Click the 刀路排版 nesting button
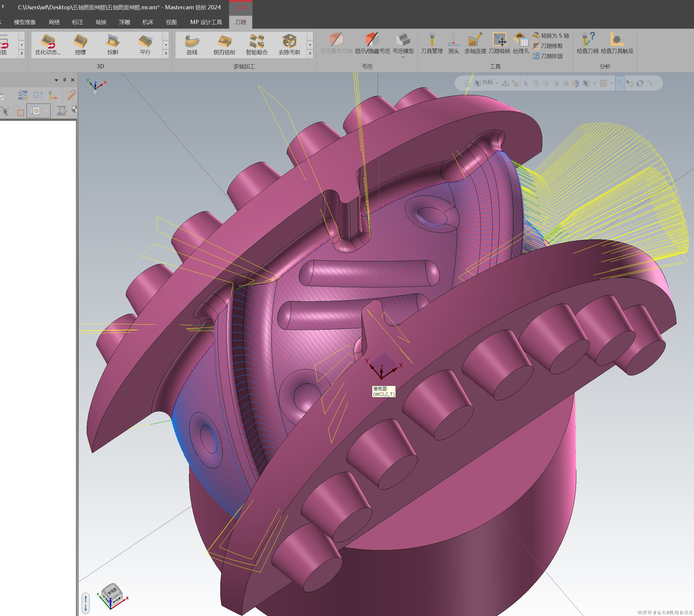The height and width of the screenshot is (616, 694). [548, 56]
